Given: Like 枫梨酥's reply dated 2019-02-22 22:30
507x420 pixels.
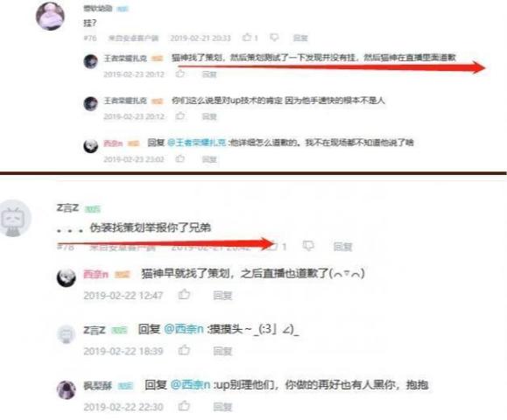Looking at the screenshot, I should click(x=184, y=406).
